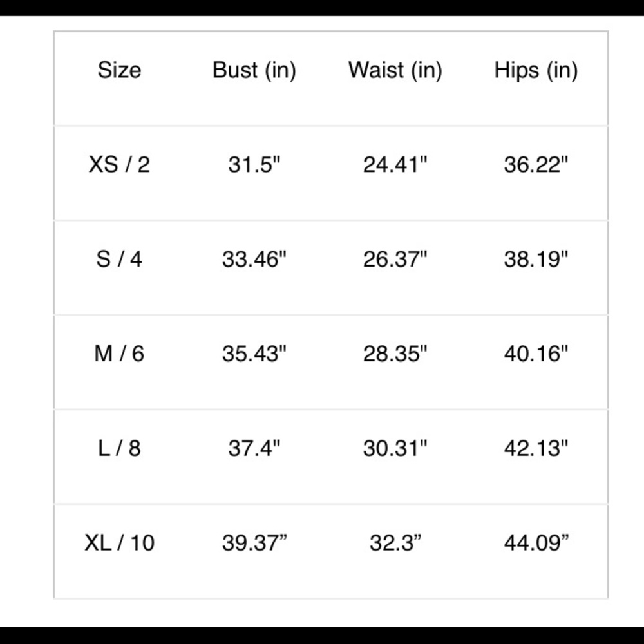Click the 36.22" hips measurement cell
Image resolution: width=644 pixels, height=644 pixels.
pos(536,165)
